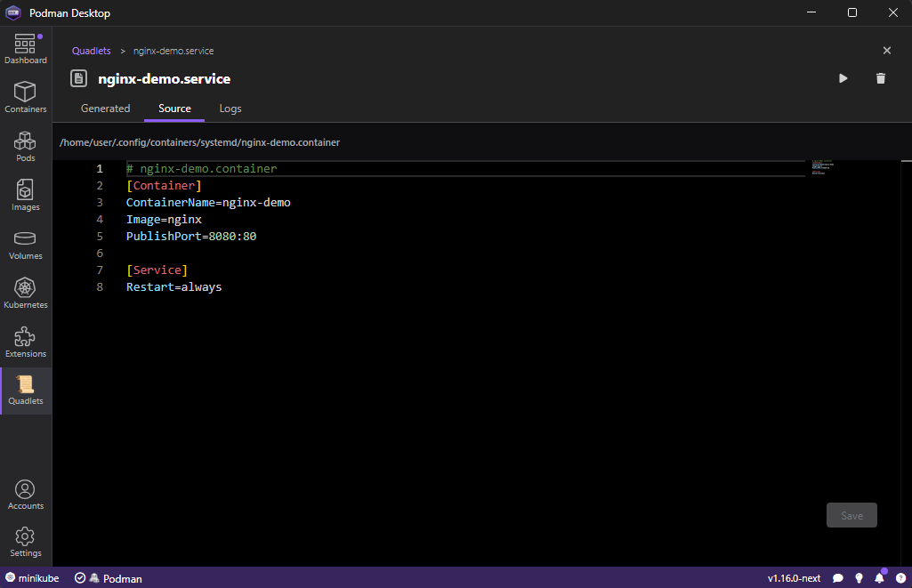Open the Pods view
This screenshot has width=912, height=588.
[25, 147]
